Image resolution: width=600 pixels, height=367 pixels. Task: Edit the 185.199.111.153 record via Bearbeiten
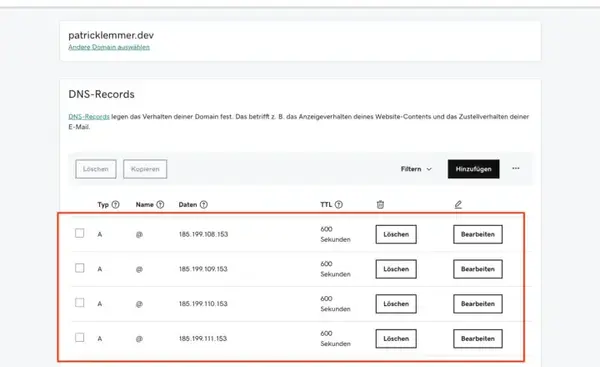coord(478,339)
